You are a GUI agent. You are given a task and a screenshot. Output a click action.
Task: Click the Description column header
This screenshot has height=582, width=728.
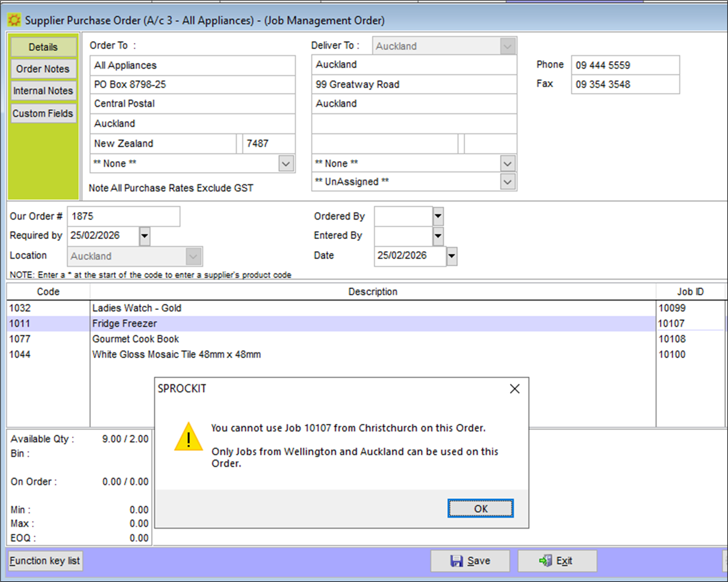(x=373, y=292)
